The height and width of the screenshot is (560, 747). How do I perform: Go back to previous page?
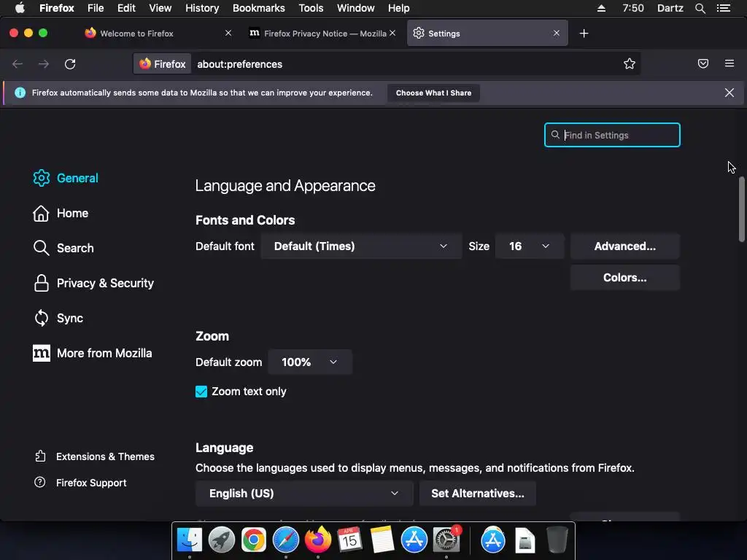(x=18, y=64)
